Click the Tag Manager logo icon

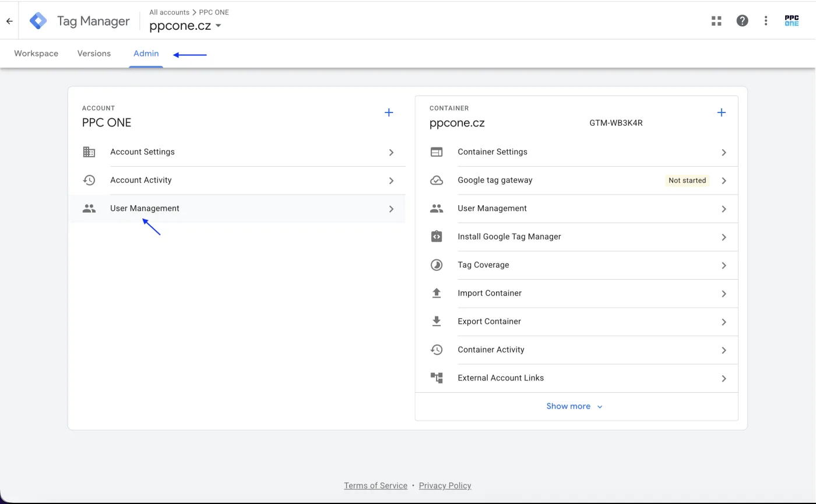point(38,21)
